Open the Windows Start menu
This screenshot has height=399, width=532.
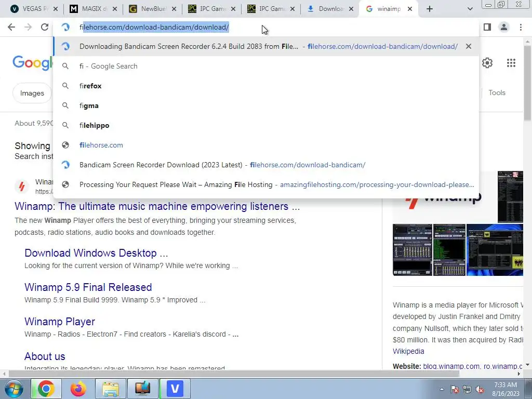coord(14,389)
